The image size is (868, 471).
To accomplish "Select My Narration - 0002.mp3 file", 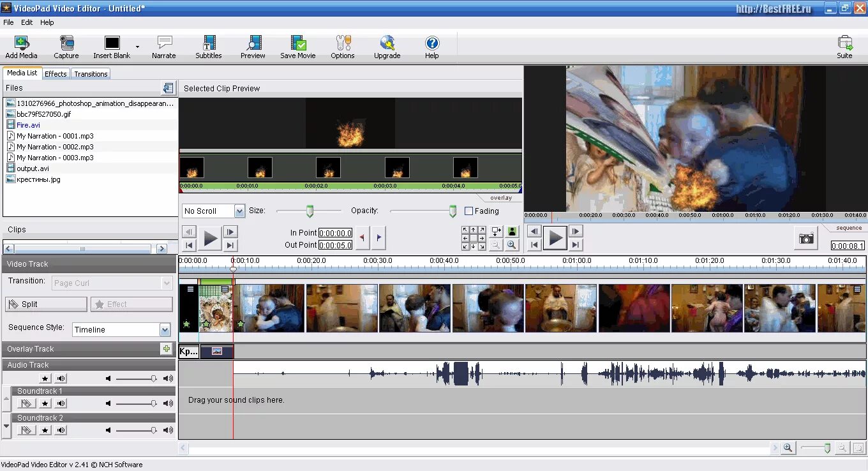I will (55, 147).
